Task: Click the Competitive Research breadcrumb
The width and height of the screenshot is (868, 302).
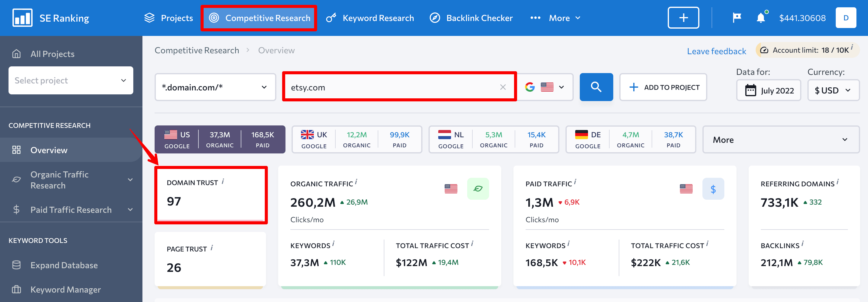Action: coord(197,50)
